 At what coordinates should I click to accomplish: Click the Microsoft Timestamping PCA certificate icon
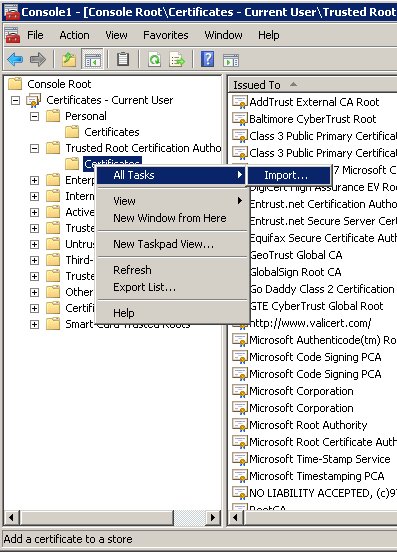click(x=240, y=476)
